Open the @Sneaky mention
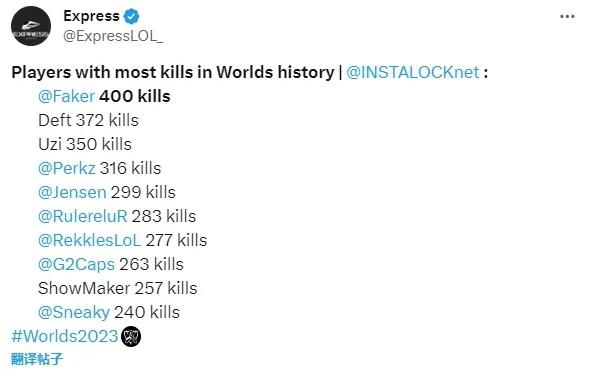This screenshot has height=371, width=592. [x=74, y=313]
